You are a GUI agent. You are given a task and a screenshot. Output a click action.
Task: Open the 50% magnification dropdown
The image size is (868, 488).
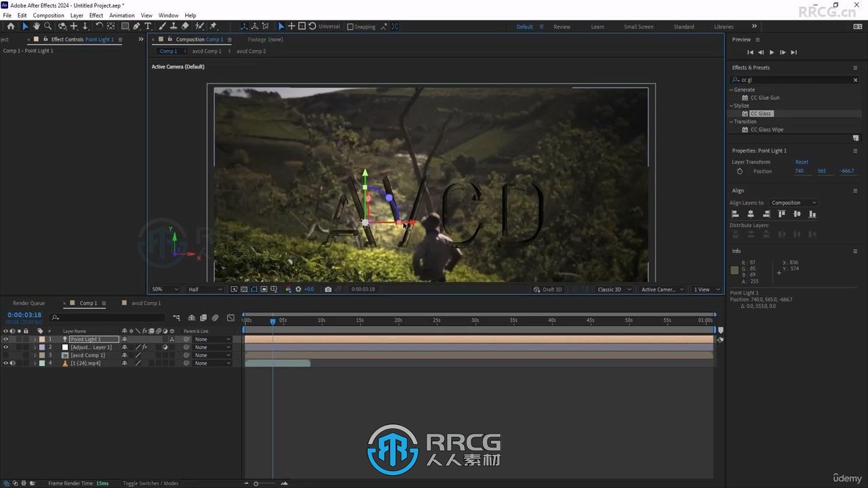point(165,289)
